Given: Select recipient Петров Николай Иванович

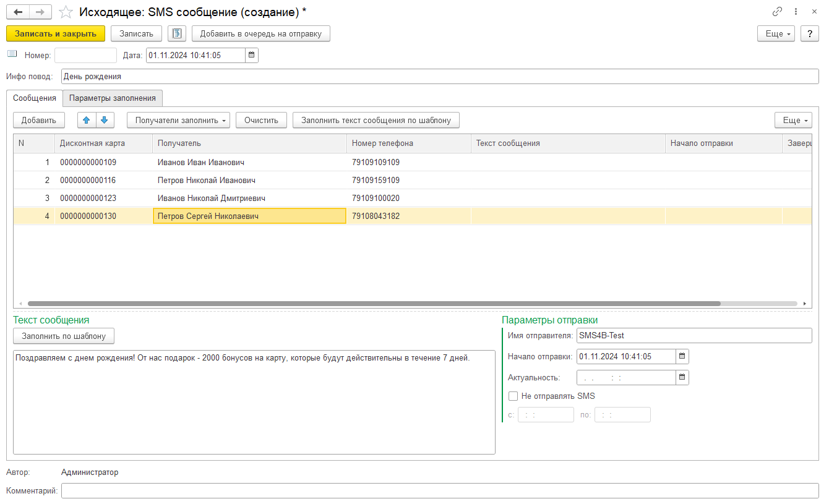Looking at the screenshot, I should pyautogui.click(x=207, y=181).
